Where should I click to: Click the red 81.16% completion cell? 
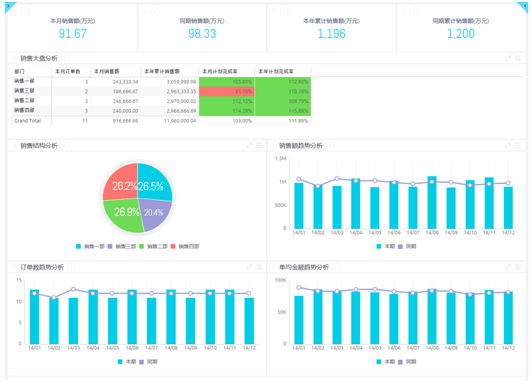(x=227, y=91)
